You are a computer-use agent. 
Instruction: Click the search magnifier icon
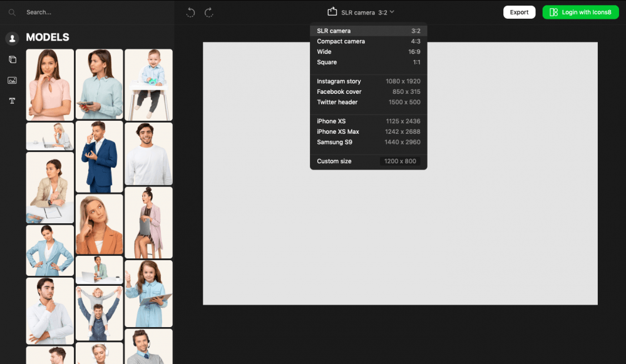tap(12, 13)
